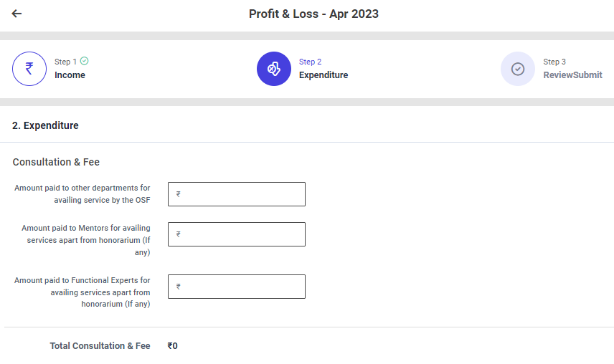Click the '2. Expenditure' section heading
The width and height of the screenshot is (614, 364).
tap(45, 125)
